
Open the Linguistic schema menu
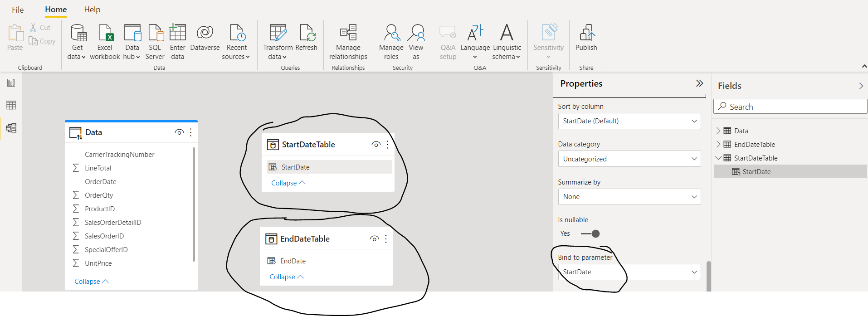tap(507, 42)
